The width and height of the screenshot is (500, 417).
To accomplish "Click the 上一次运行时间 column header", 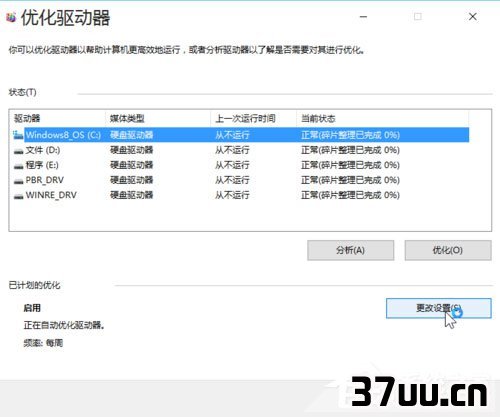I will [x=254, y=118].
